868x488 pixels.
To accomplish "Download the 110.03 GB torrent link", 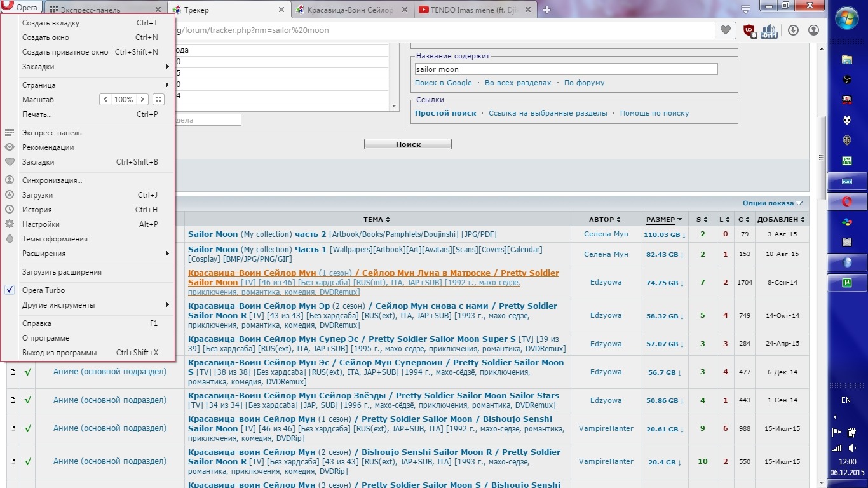I will [x=664, y=234].
